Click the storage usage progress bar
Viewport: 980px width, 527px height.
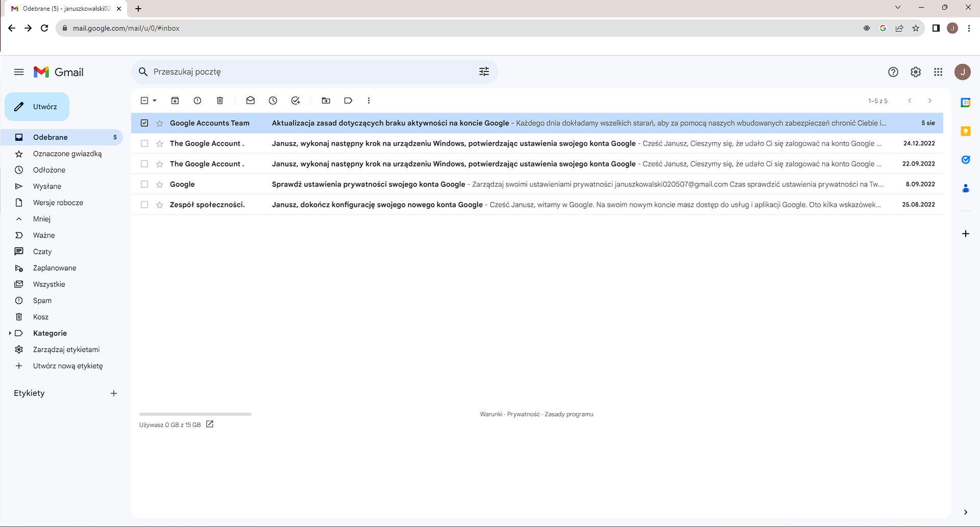[195, 414]
